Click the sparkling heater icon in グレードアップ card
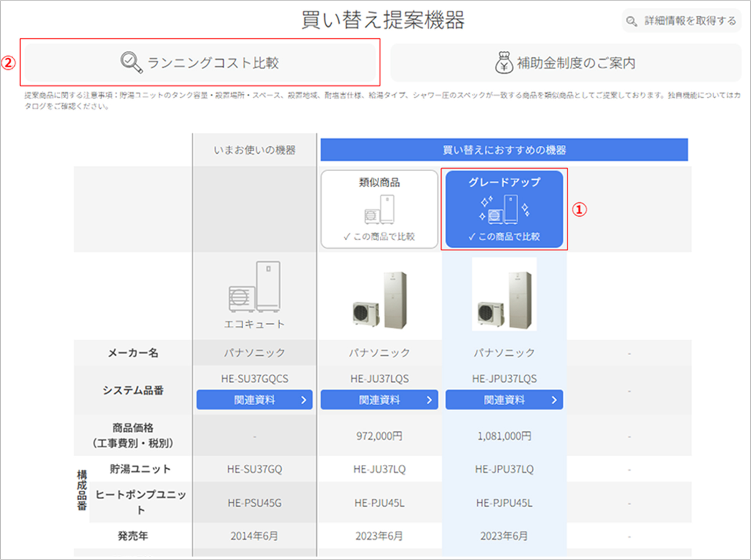This screenshot has width=751, height=560. (504, 210)
